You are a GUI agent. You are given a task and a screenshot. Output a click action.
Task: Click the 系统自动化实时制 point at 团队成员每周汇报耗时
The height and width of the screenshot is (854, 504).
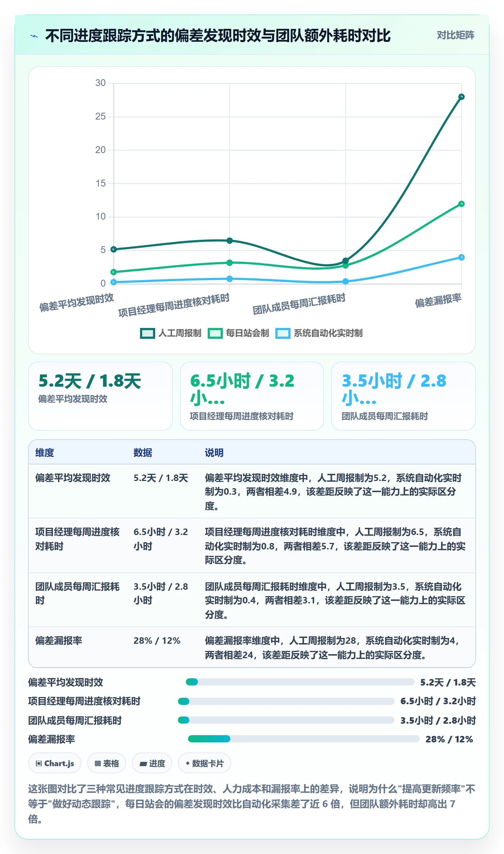pyautogui.click(x=346, y=281)
